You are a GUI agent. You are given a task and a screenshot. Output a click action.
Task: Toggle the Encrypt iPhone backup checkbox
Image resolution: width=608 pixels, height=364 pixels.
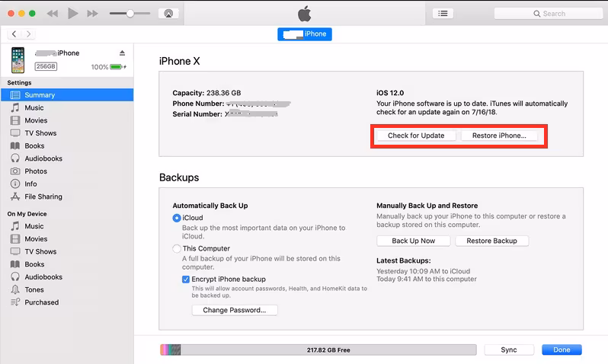tap(186, 279)
